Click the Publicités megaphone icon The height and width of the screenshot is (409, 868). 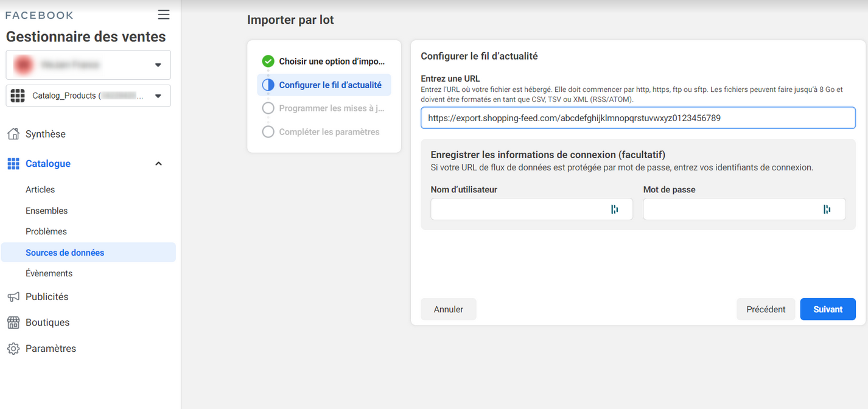(x=13, y=296)
